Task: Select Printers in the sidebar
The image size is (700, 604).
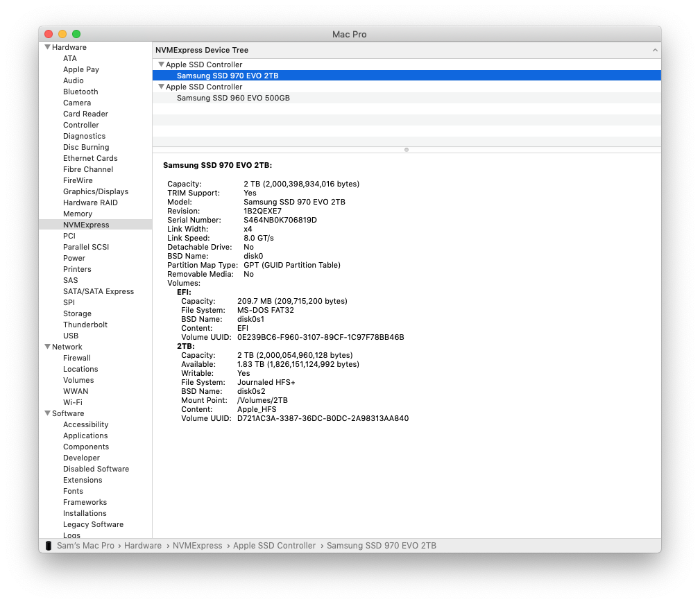Action: (x=77, y=269)
